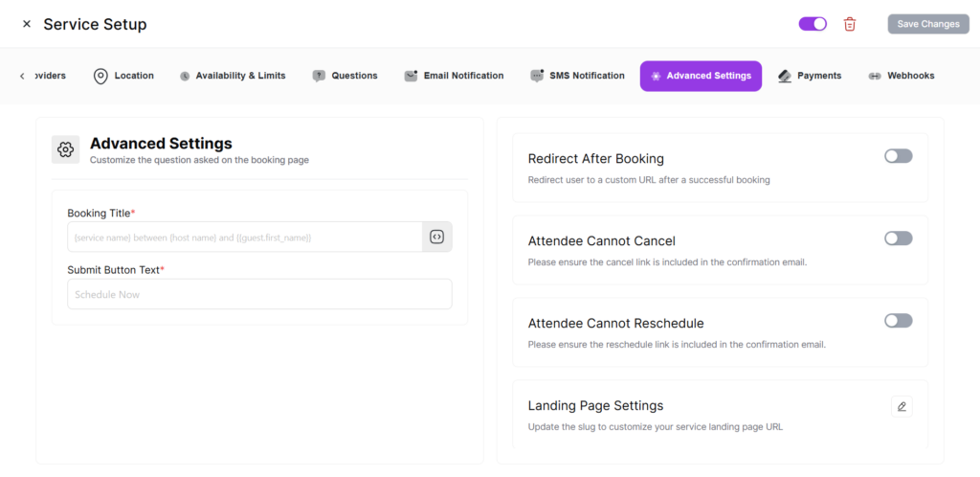
Task: Click the Location pin icon in tab bar
Action: (x=100, y=76)
